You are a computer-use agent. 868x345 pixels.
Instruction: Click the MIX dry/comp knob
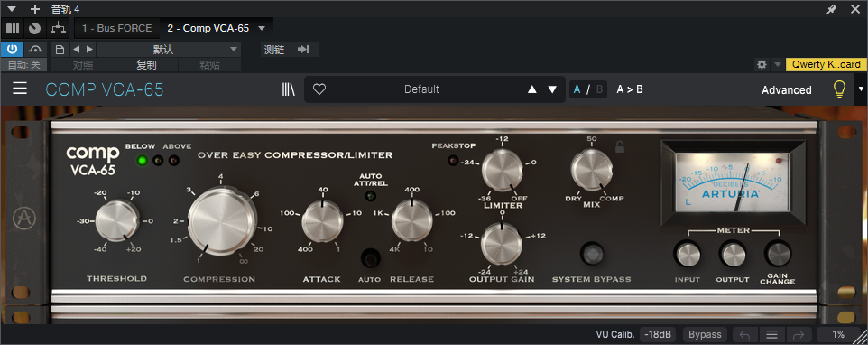[592, 171]
